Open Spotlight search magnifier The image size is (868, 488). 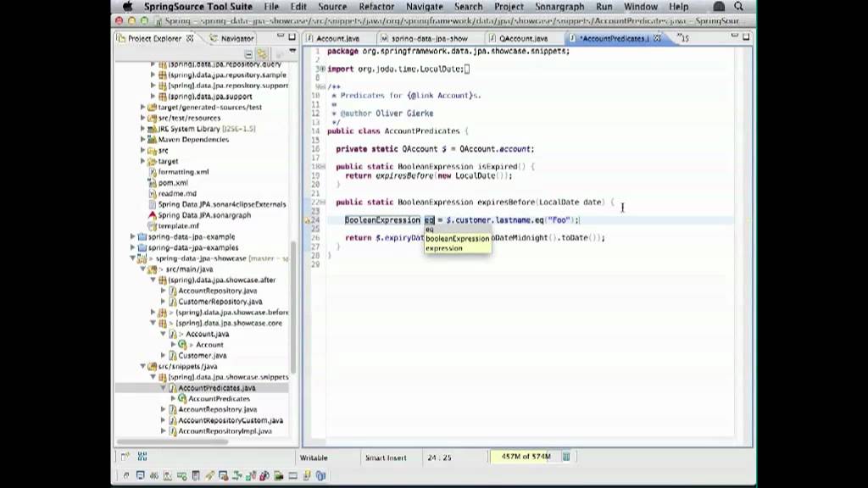point(738,7)
